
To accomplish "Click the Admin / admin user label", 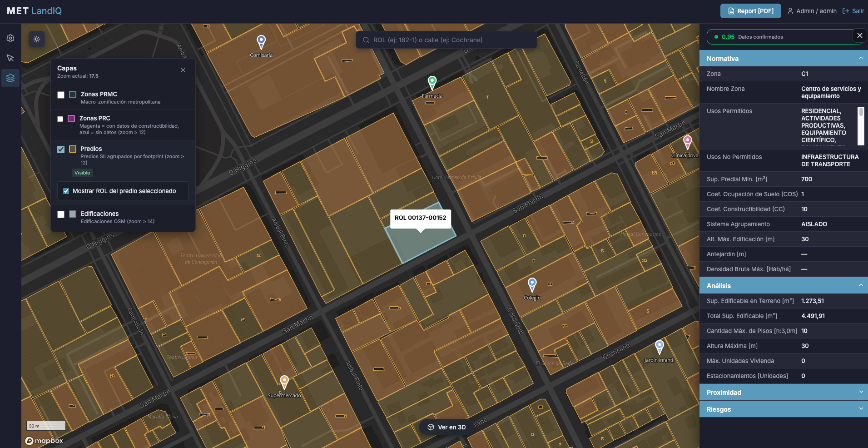I will pos(816,11).
